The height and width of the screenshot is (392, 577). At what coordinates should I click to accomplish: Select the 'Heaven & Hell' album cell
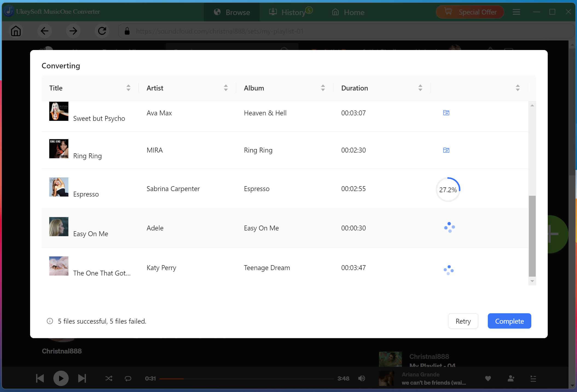pos(265,113)
